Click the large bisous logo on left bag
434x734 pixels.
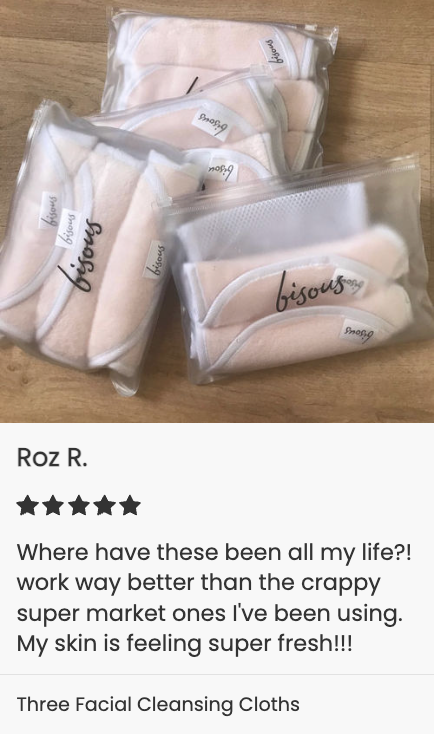tap(80, 257)
